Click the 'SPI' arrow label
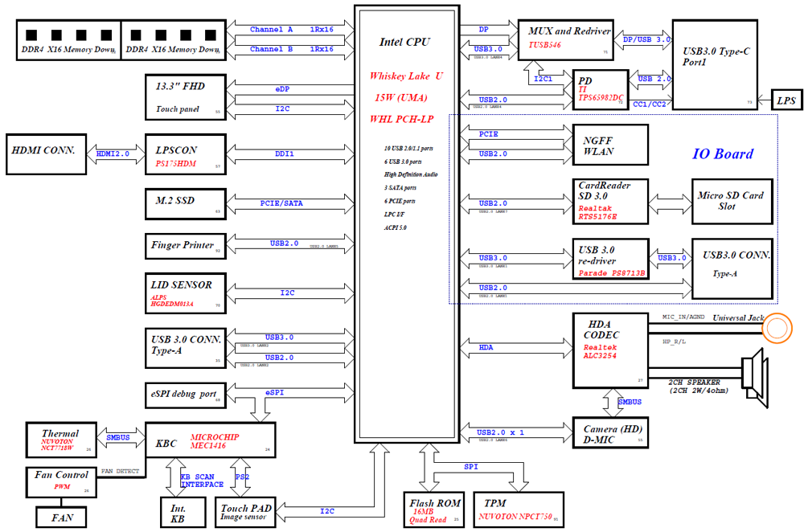 471,466
